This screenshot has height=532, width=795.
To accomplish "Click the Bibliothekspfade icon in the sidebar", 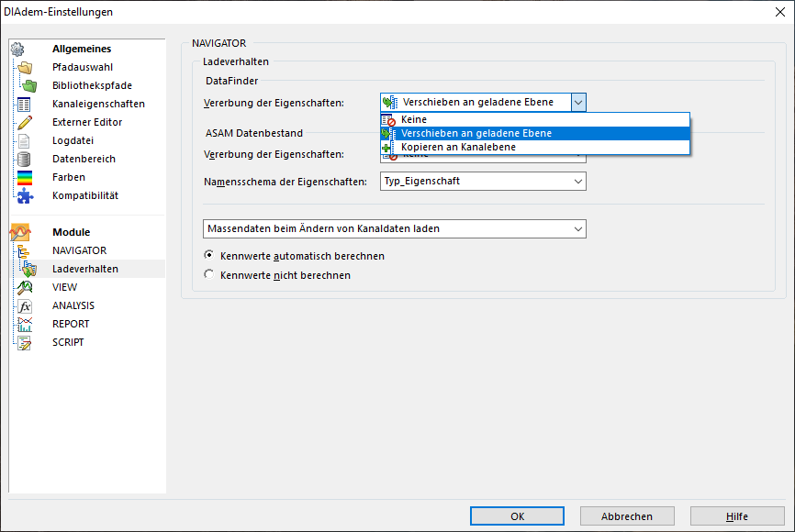I will click(29, 85).
